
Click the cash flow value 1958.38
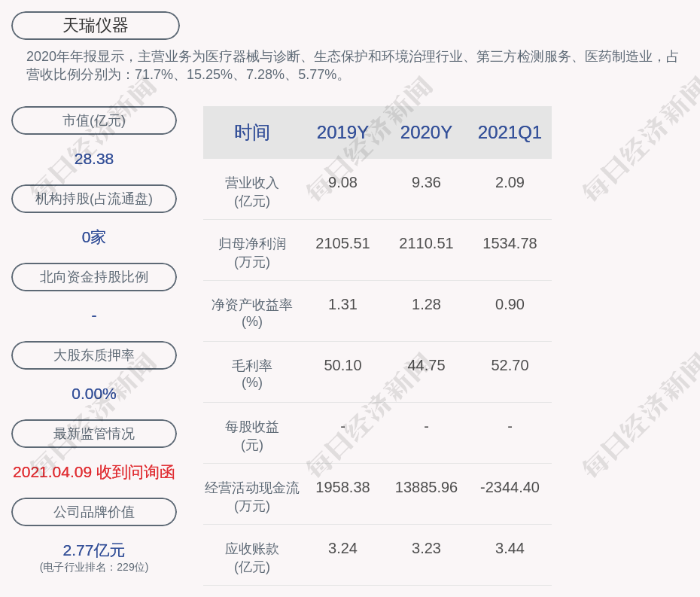[x=343, y=488]
